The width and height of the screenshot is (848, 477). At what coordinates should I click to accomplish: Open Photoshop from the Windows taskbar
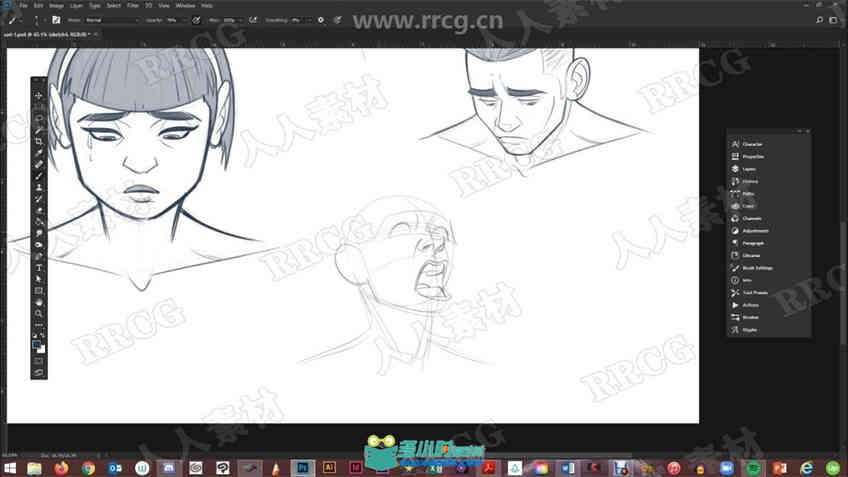[302, 468]
